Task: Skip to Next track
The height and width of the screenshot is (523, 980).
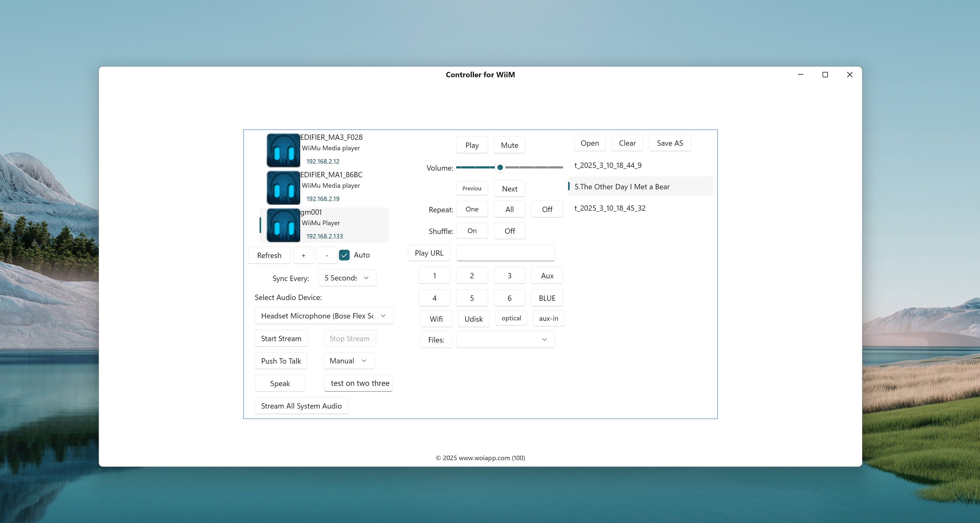Action: coord(510,189)
